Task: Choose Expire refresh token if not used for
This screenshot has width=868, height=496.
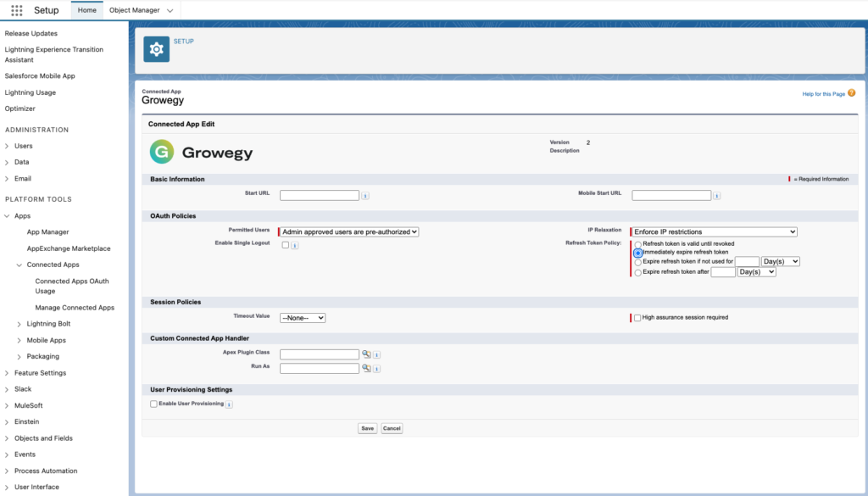Action: point(638,262)
